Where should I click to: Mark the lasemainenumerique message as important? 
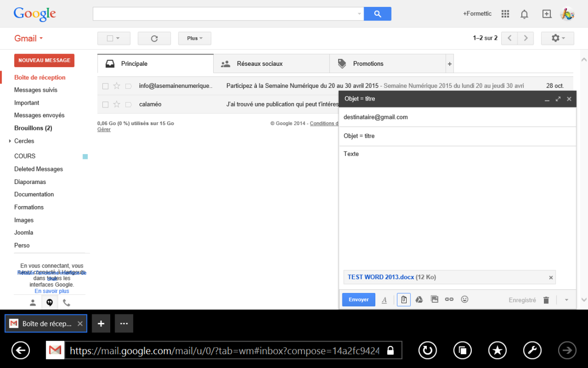[128, 86]
